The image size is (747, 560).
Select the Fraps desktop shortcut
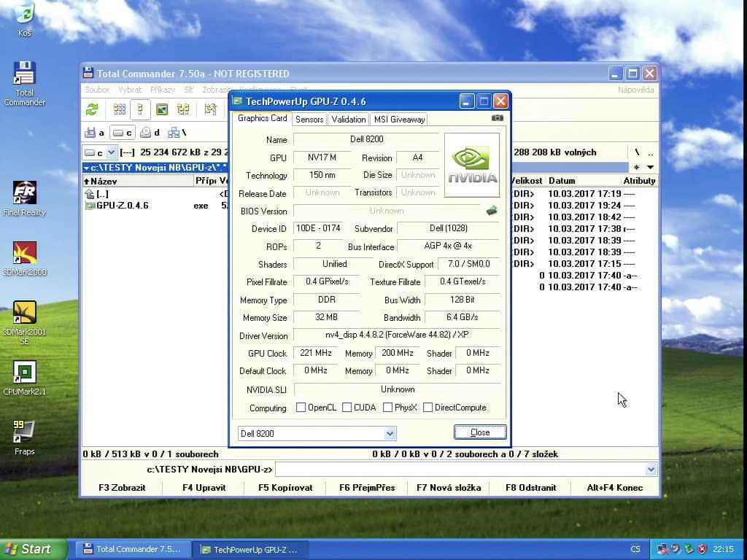24,437
